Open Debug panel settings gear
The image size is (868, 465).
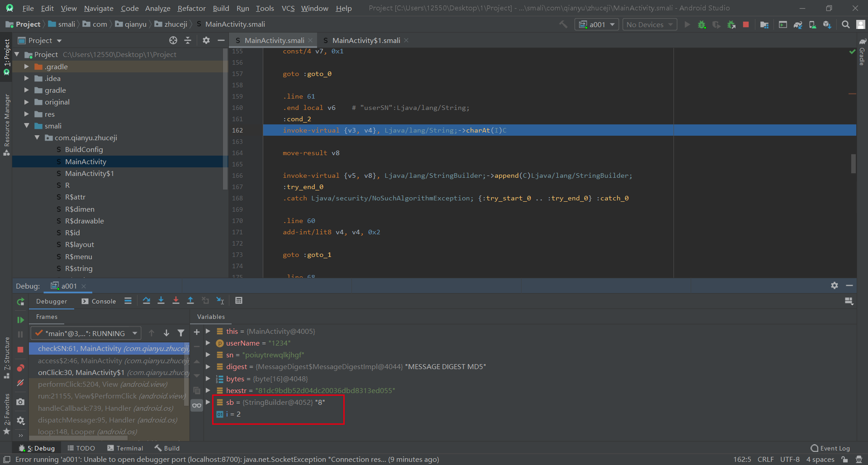click(835, 285)
